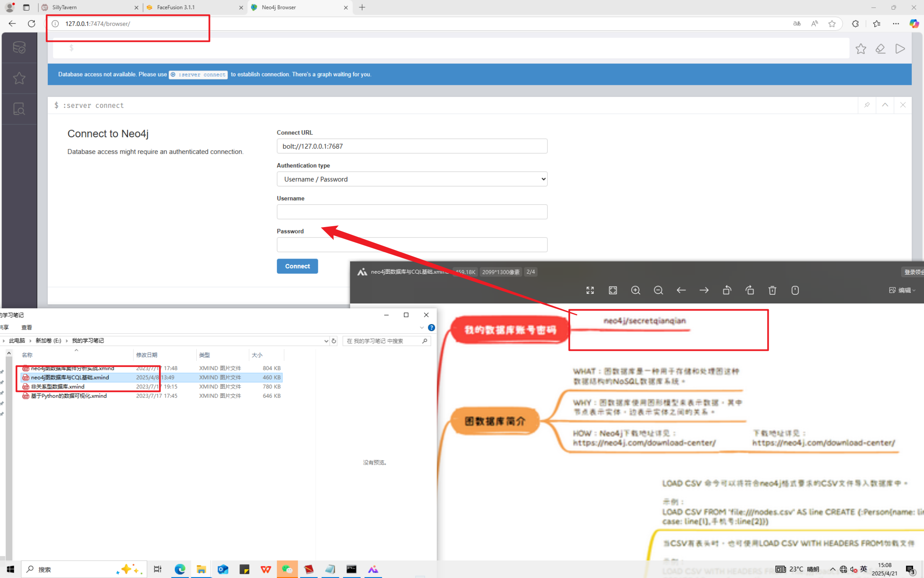Click the eraser clear editor icon
The image size is (924, 578).
(x=880, y=49)
